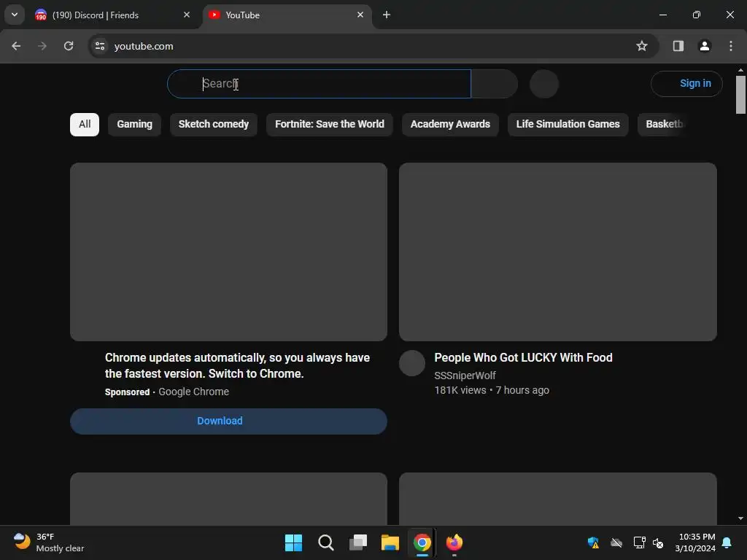The width and height of the screenshot is (747, 560).
Task: Filter videos by Gaming
Action: (134, 124)
